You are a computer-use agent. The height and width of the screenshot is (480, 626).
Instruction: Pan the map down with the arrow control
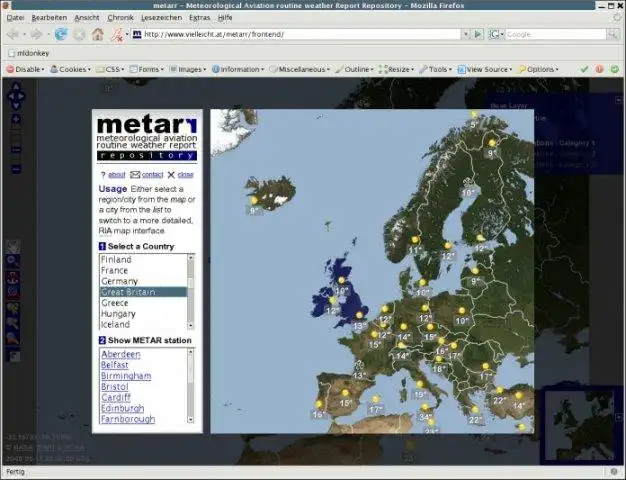coord(16,105)
